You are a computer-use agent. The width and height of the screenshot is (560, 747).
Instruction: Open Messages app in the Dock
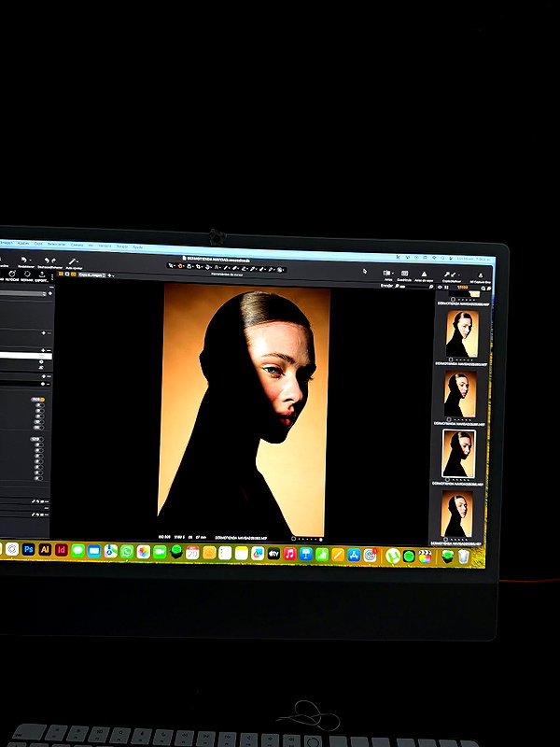[77, 550]
